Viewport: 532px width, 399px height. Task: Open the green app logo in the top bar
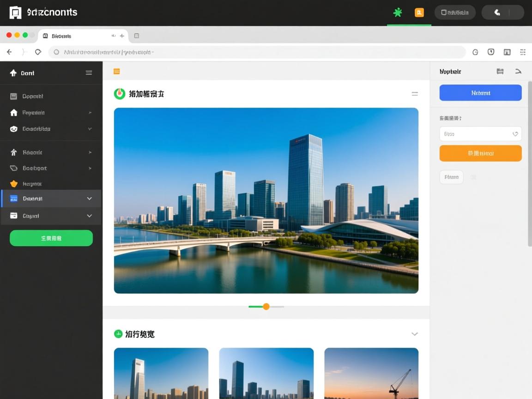click(x=397, y=12)
